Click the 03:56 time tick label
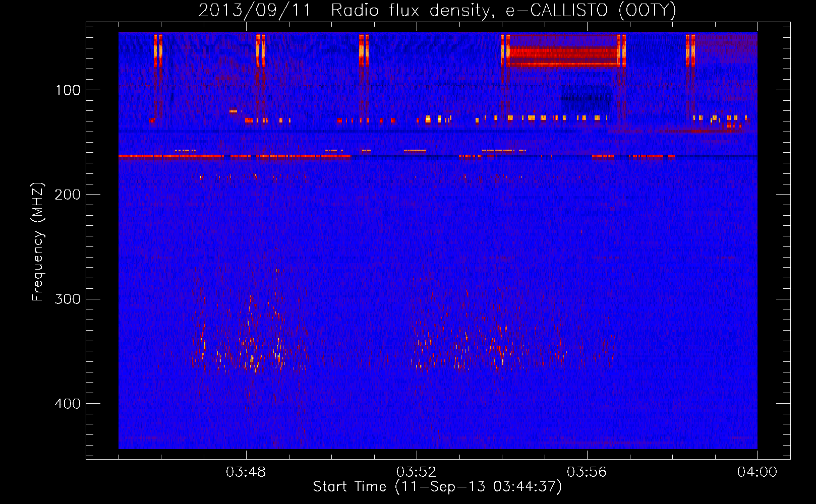The width and height of the screenshot is (816, 504). [587, 472]
